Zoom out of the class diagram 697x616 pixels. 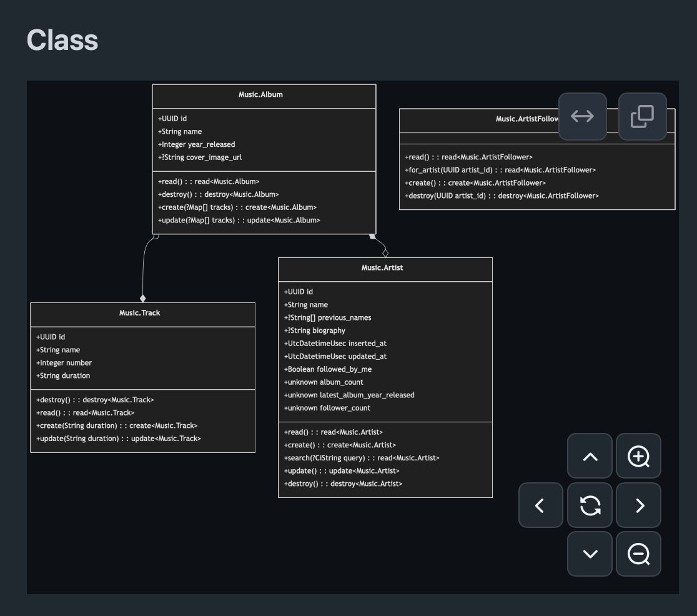638,554
